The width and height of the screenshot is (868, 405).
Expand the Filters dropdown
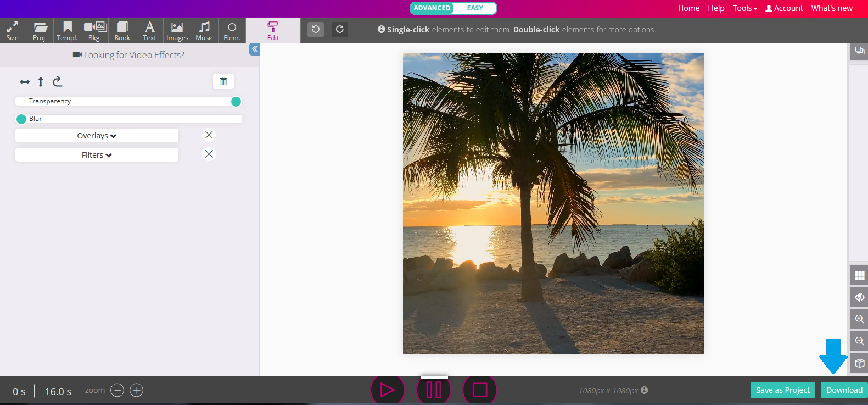tap(97, 155)
